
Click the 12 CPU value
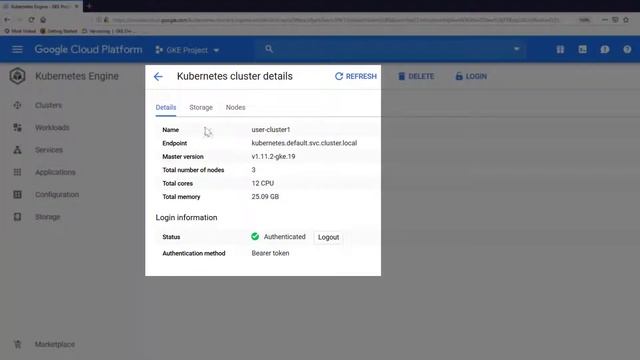262,183
